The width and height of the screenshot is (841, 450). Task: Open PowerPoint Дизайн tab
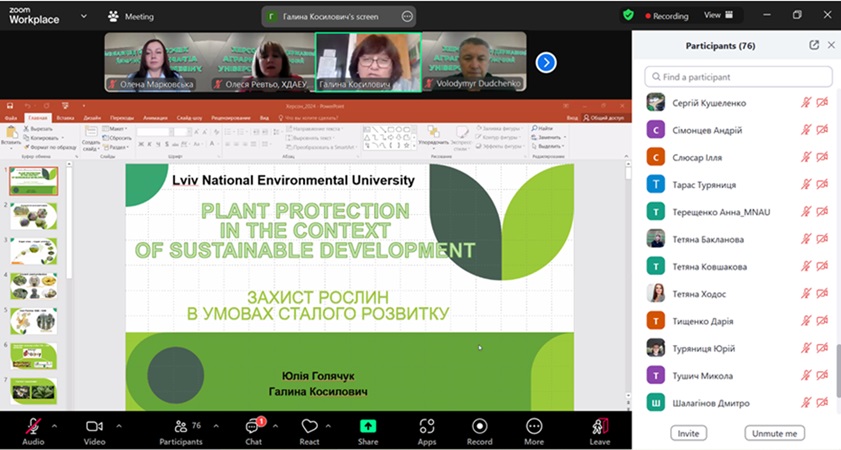[x=92, y=117]
